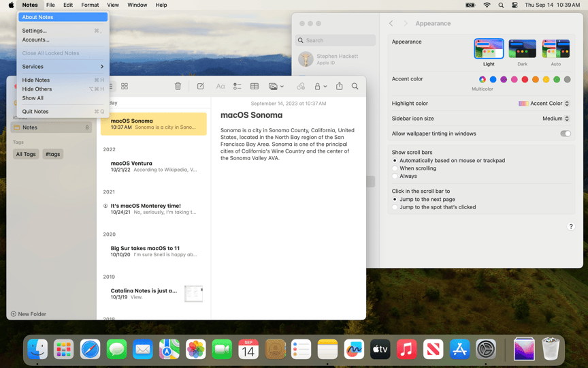
Task: Select Jump to the next page
Action: (395, 200)
